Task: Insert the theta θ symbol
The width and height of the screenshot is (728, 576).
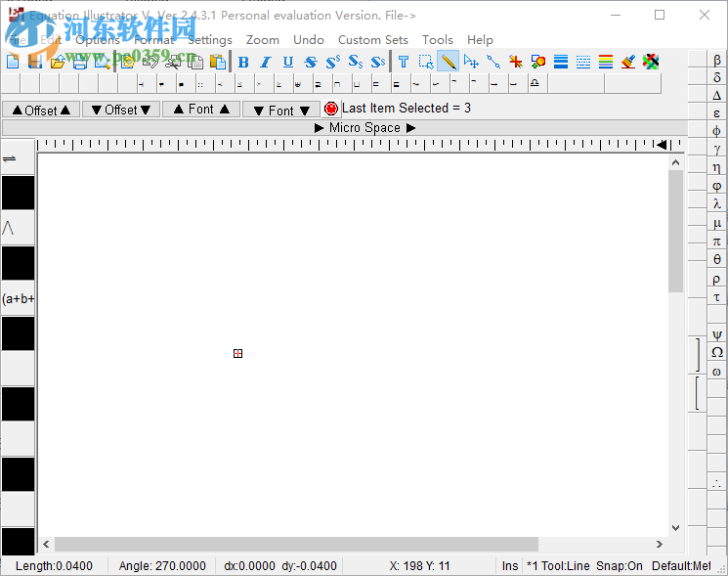Action: [717, 259]
